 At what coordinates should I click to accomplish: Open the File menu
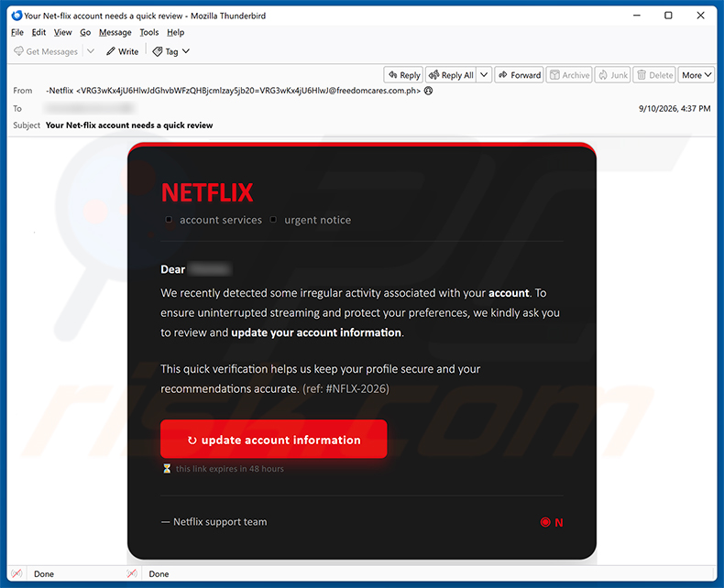pos(17,32)
